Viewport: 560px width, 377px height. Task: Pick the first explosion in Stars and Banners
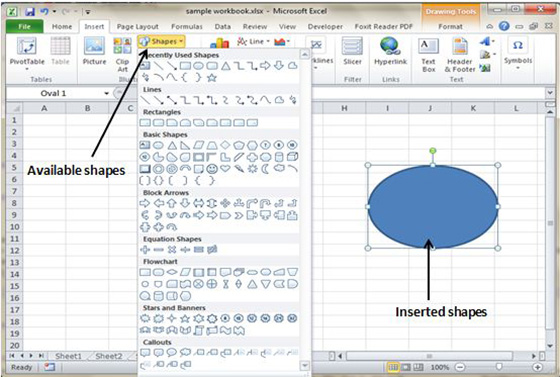(x=145, y=318)
